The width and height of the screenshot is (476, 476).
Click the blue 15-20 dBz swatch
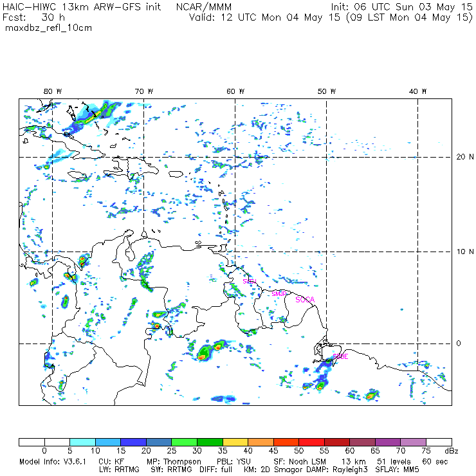click(134, 442)
